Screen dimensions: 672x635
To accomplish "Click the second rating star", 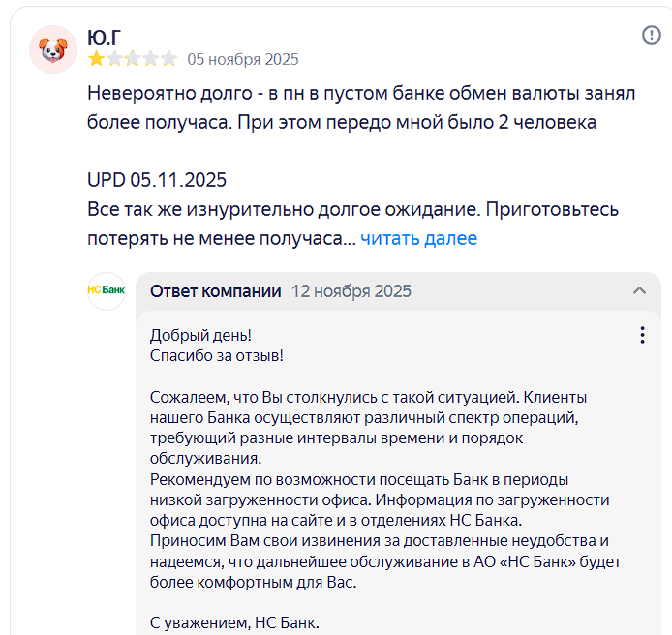I will point(114,59).
